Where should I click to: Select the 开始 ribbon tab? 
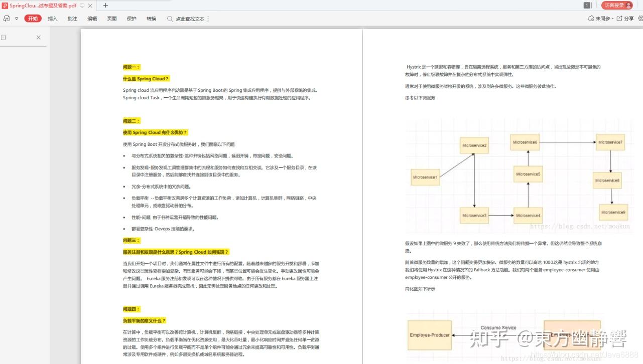click(33, 19)
